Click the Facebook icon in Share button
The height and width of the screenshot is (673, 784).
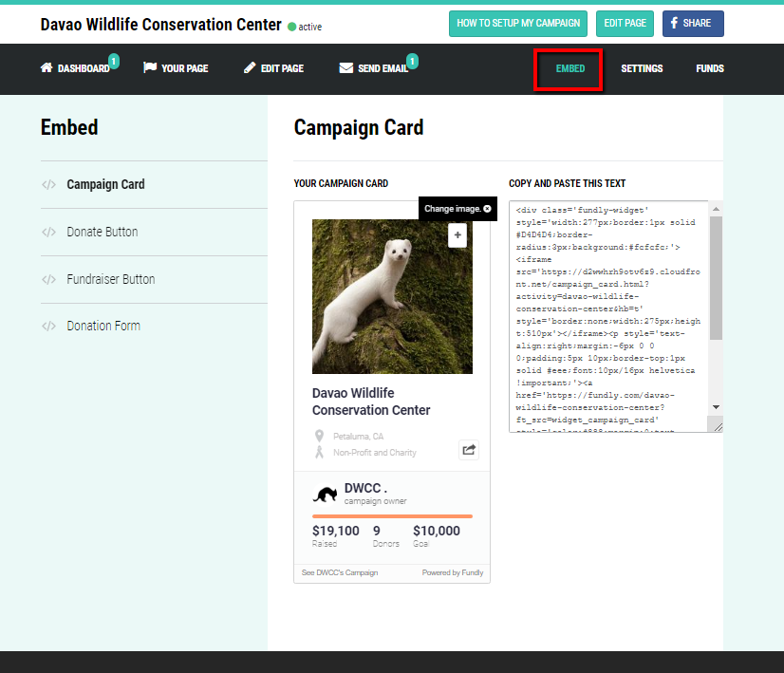point(674,23)
